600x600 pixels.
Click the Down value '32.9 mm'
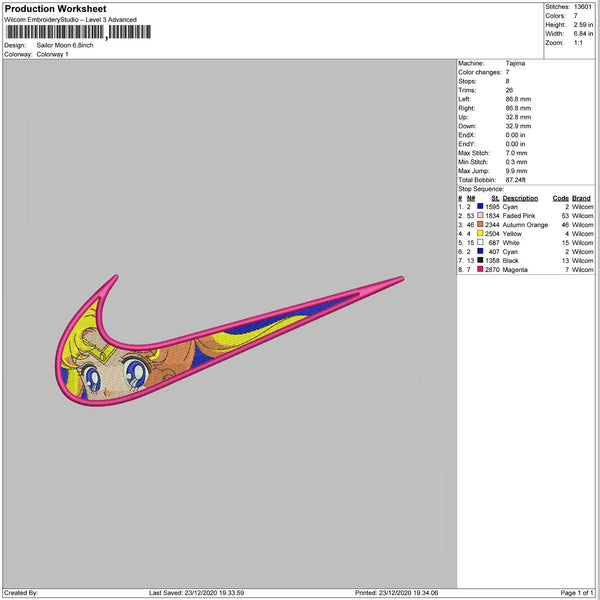pos(518,126)
